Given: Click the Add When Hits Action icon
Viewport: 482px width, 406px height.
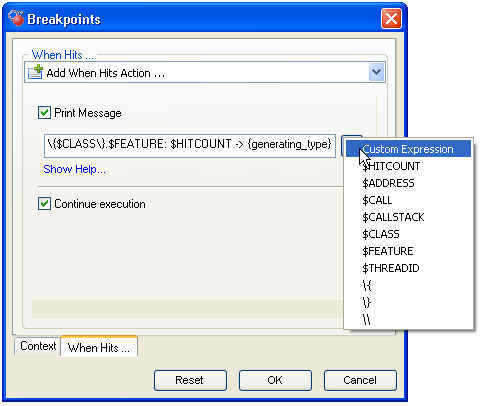Looking at the screenshot, I should click(36, 72).
